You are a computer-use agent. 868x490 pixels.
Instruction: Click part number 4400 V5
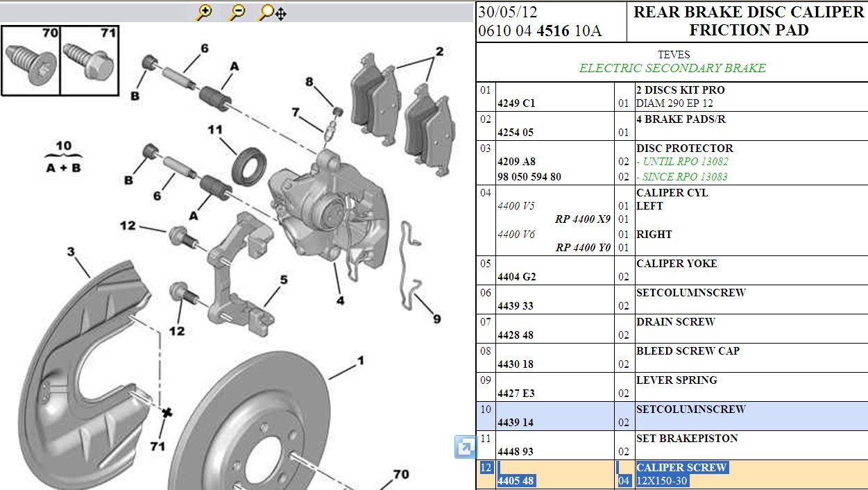(516, 206)
